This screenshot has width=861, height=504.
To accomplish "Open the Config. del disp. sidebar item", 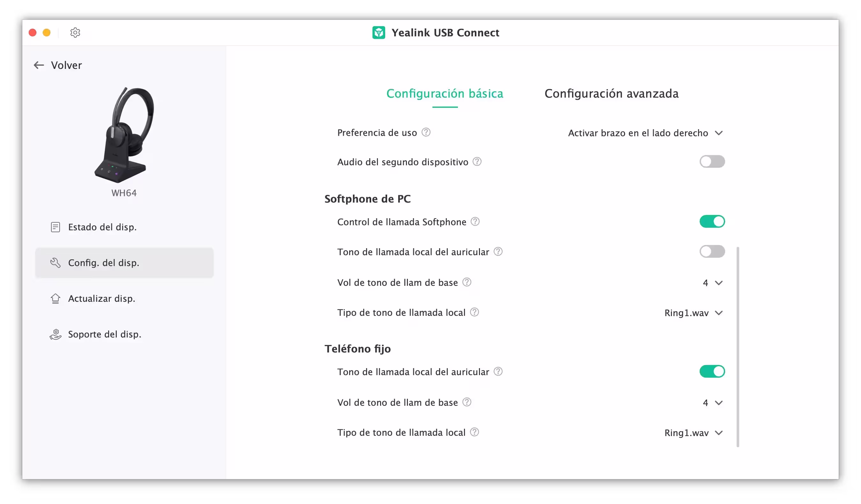I will click(124, 263).
